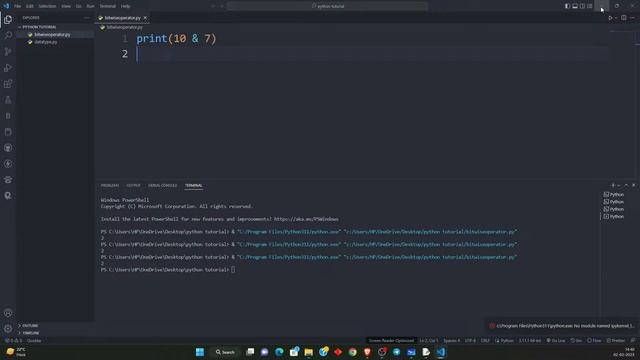Open the Extensions view
Viewport: 640px width, 360px height.
[8, 84]
